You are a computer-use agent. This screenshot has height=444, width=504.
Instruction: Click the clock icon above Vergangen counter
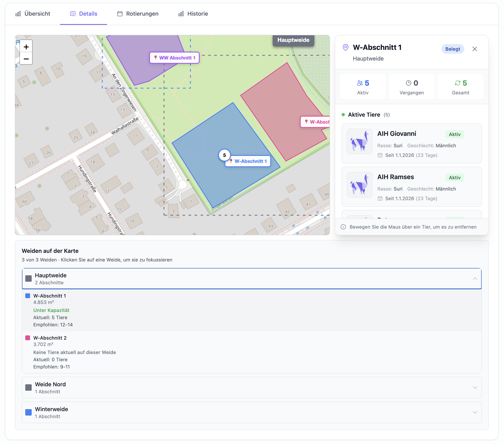coord(408,83)
